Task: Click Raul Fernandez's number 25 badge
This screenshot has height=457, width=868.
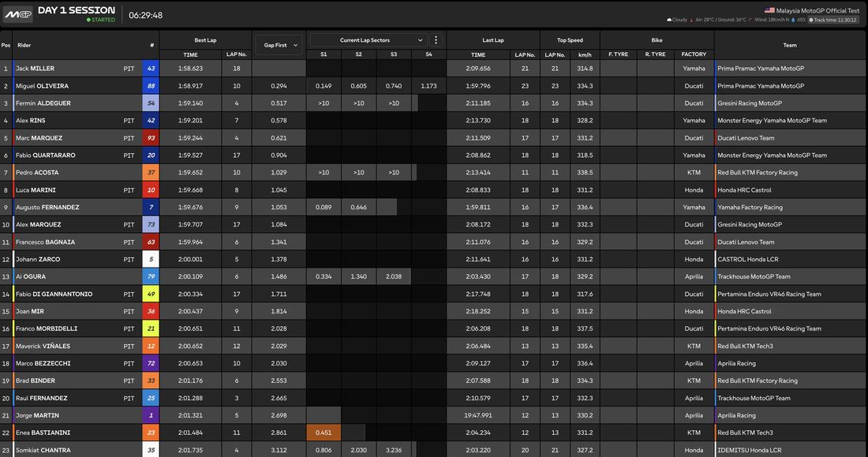Action: pos(151,399)
